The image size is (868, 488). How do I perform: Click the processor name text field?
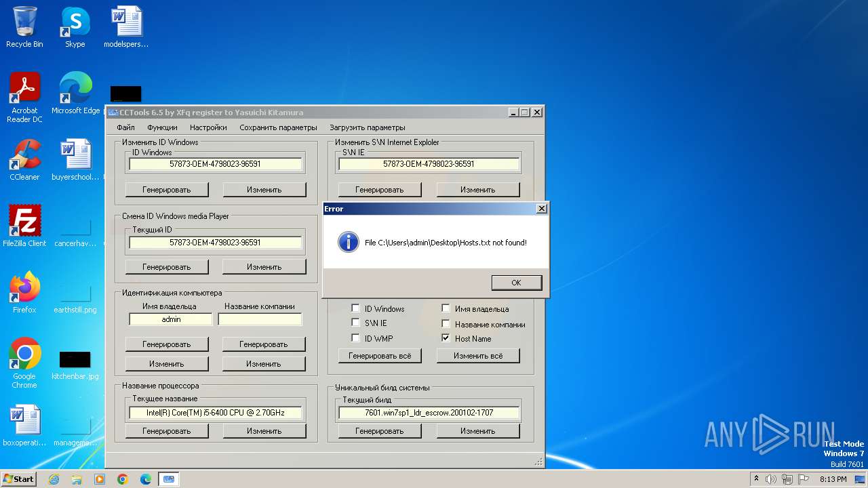point(216,413)
